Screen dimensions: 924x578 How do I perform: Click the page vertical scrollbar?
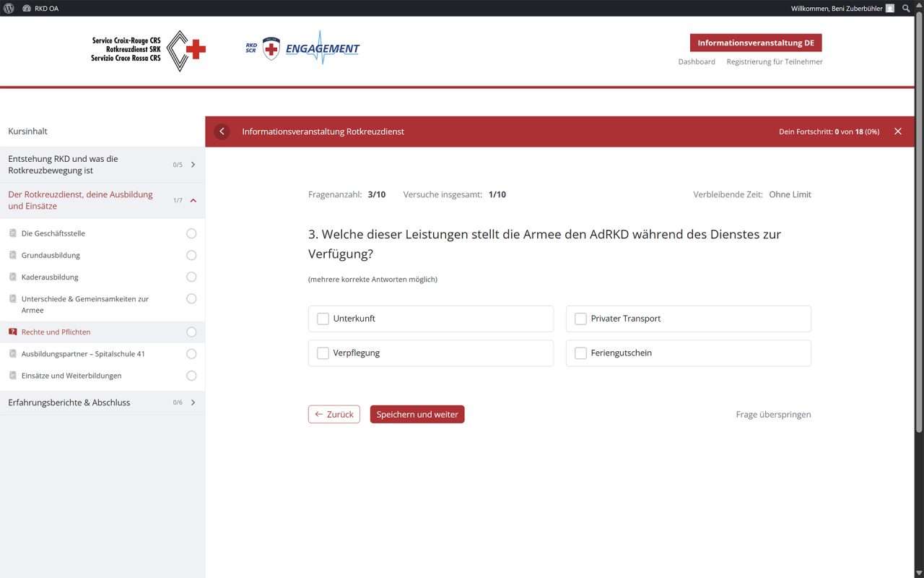pos(919,217)
